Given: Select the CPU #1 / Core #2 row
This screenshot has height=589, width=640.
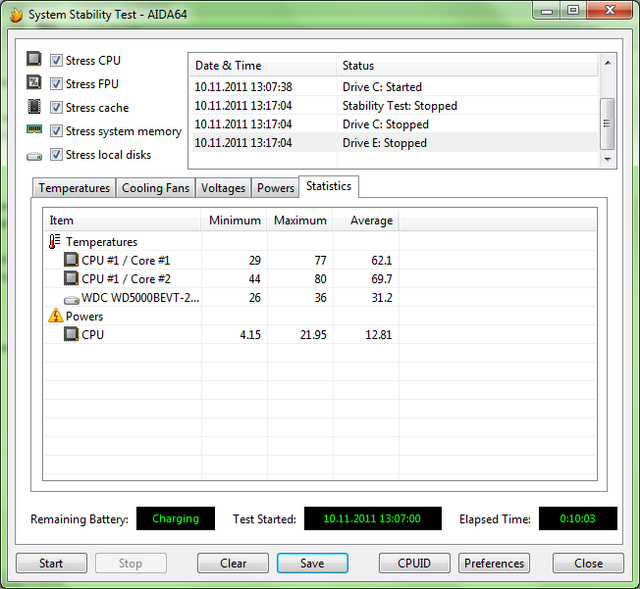Looking at the screenshot, I should tap(125, 279).
